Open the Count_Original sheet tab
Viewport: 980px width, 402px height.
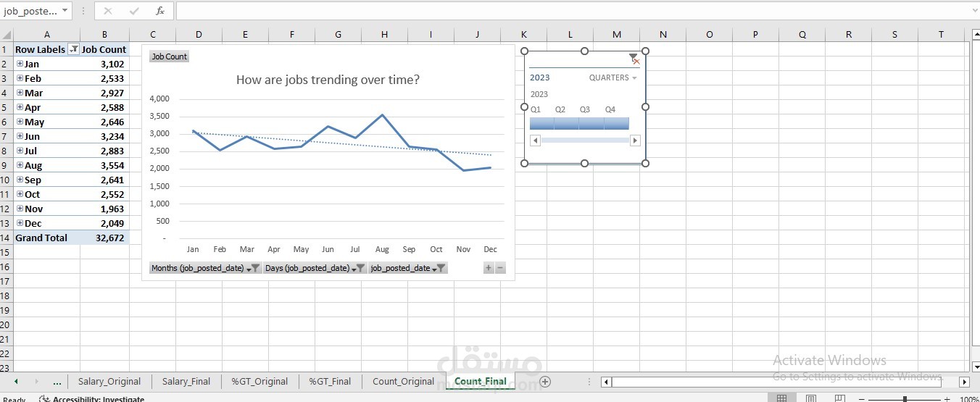tap(403, 381)
